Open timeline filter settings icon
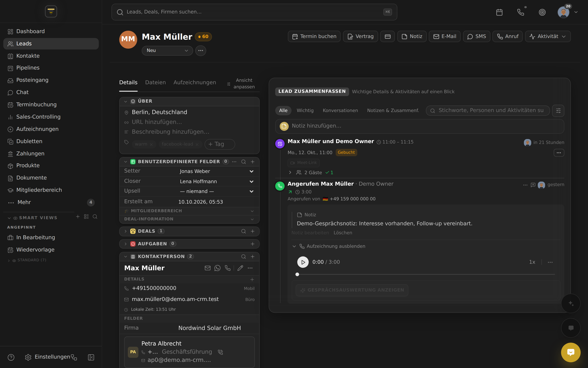 tap(558, 111)
